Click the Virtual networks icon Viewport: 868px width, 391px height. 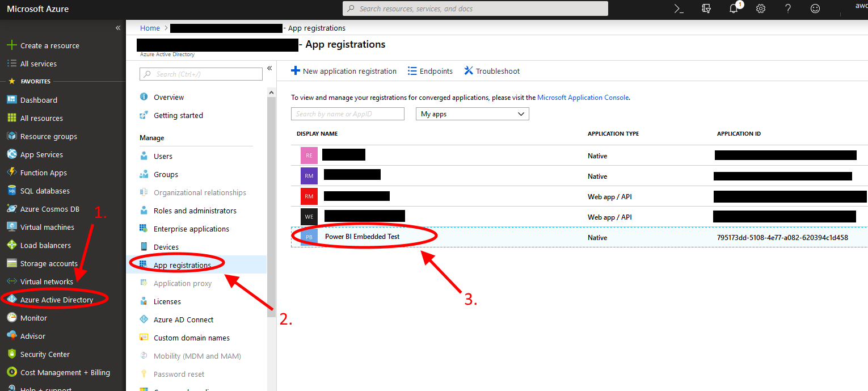(x=11, y=281)
